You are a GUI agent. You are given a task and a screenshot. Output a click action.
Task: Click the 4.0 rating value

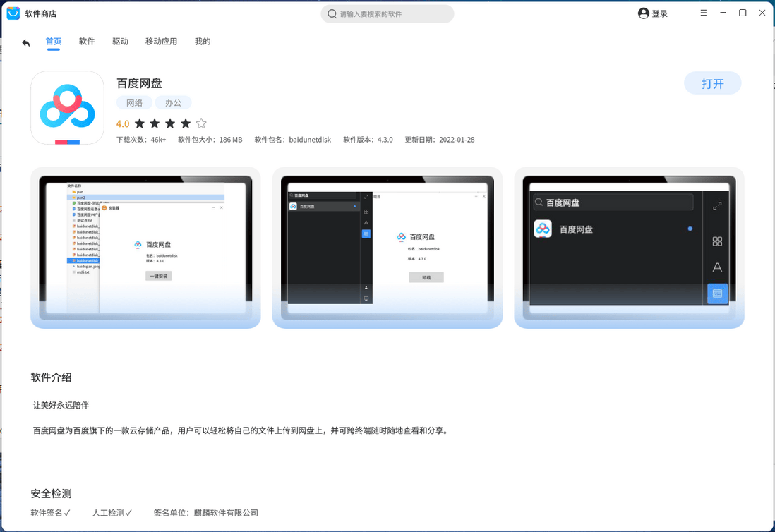tap(122, 123)
